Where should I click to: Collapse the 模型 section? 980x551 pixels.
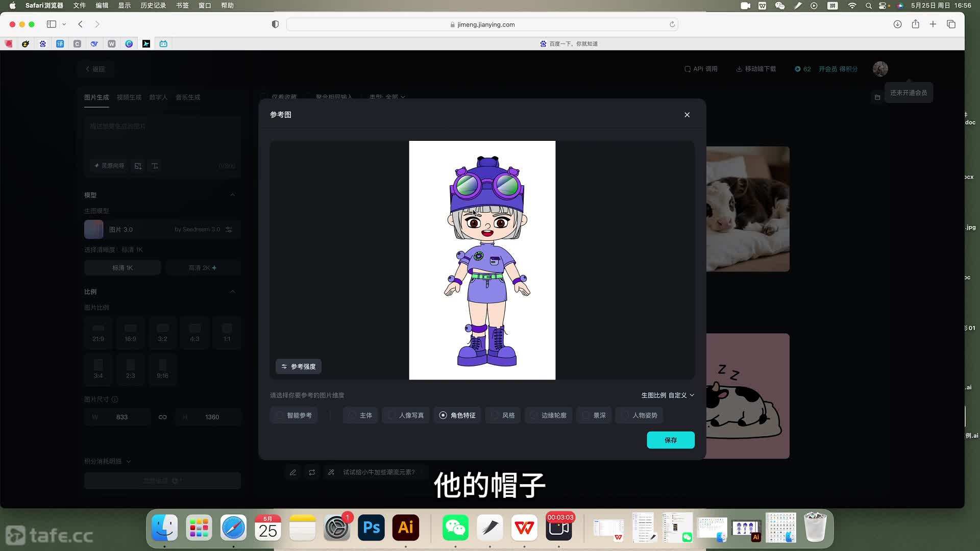(233, 195)
